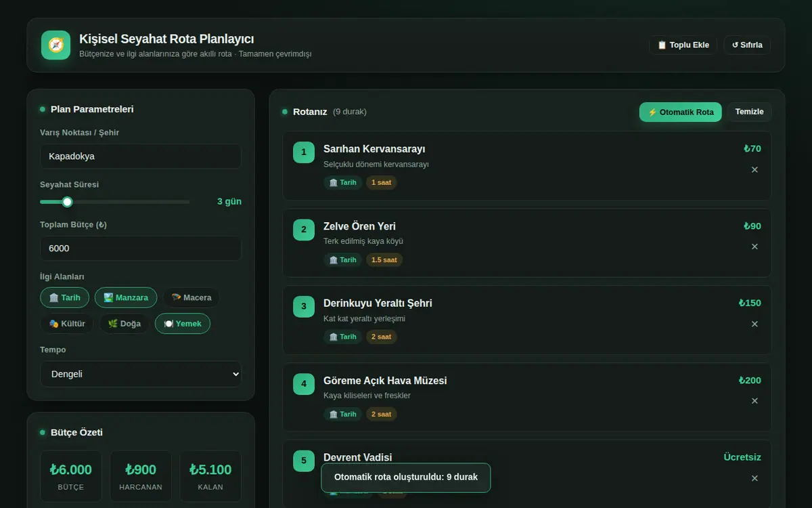Remove Devrent Vadisi stop with its X
Screen dimensions: 812x508
coord(754,478)
